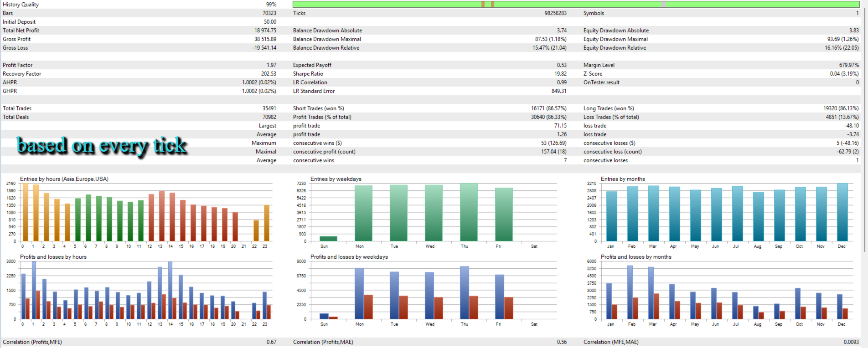Screen dimensions: 868x348
Task: Click the hour 0 bar in Entries by hours
Action: pyautogui.click(x=26, y=212)
